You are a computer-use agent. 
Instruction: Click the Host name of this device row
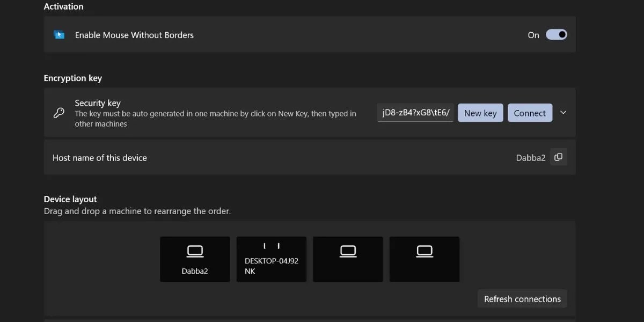point(309,157)
